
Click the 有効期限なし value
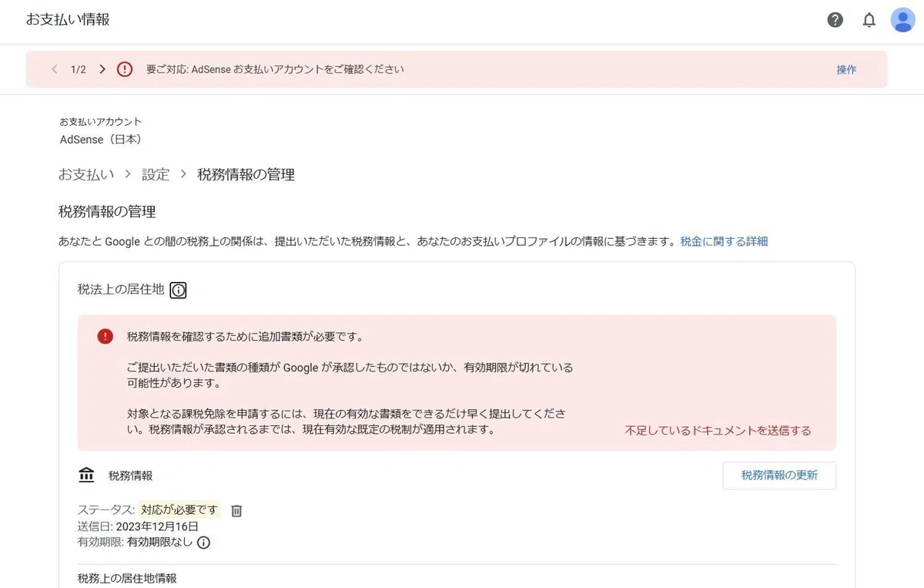tap(159, 543)
